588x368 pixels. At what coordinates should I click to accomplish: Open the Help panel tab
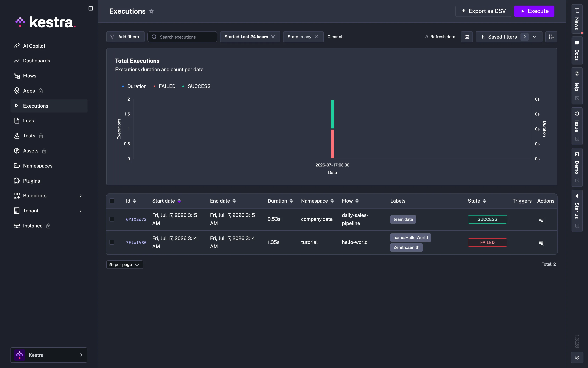click(577, 86)
